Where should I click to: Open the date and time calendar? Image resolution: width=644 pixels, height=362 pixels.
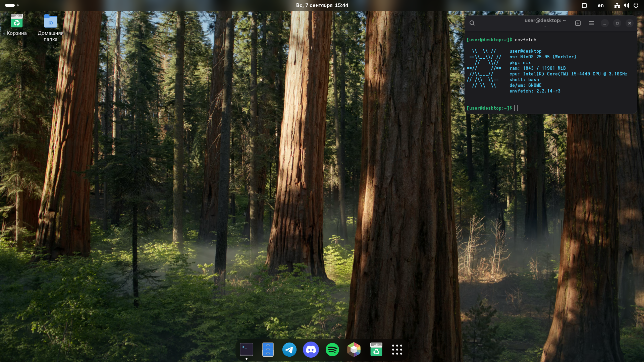pyautogui.click(x=322, y=5)
